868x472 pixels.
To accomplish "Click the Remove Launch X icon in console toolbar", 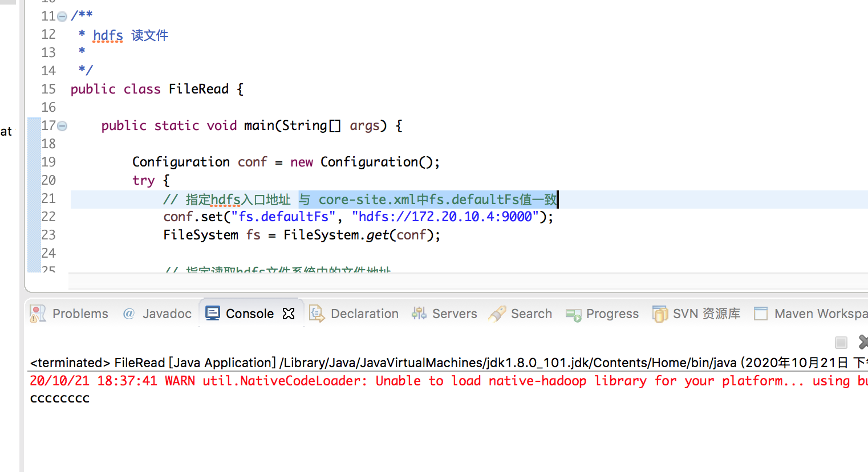I will point(863,342).
